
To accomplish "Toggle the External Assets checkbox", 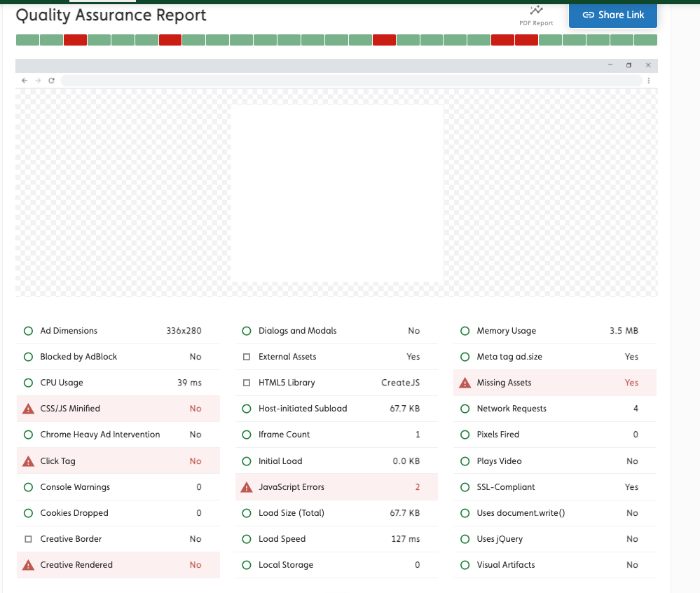I will [246, 356].
